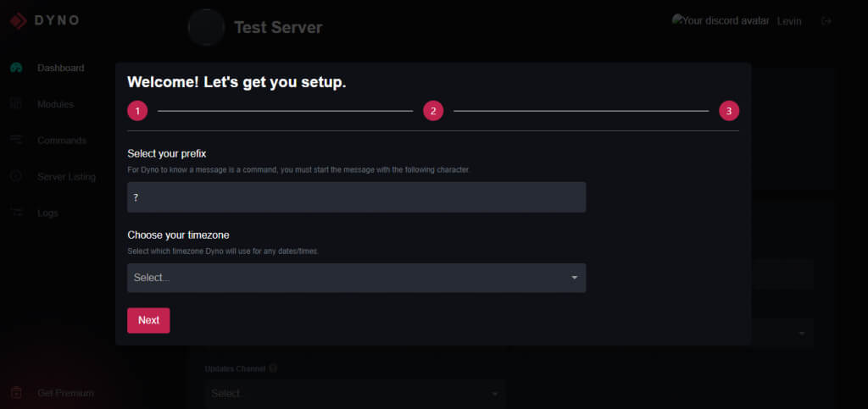868x409 pixels.
Task: Open Dashboard via its sidebar icon
Action: coord(16,68)
